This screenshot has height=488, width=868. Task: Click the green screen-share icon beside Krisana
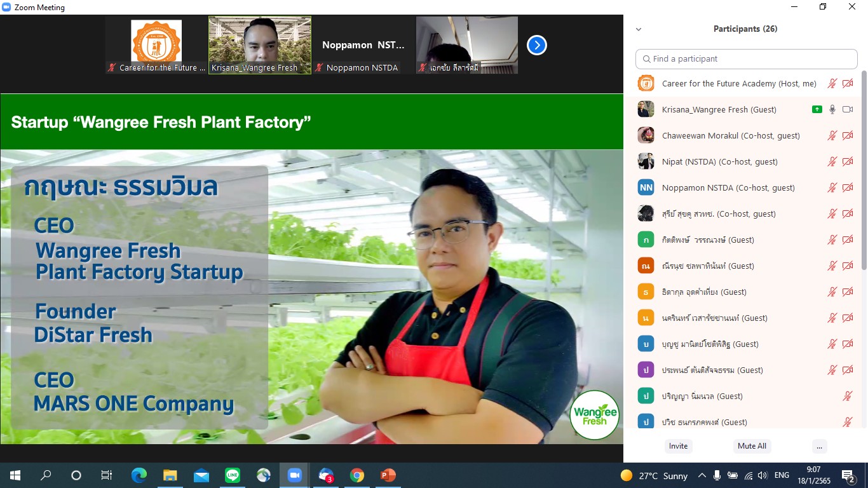coord(817,109)
